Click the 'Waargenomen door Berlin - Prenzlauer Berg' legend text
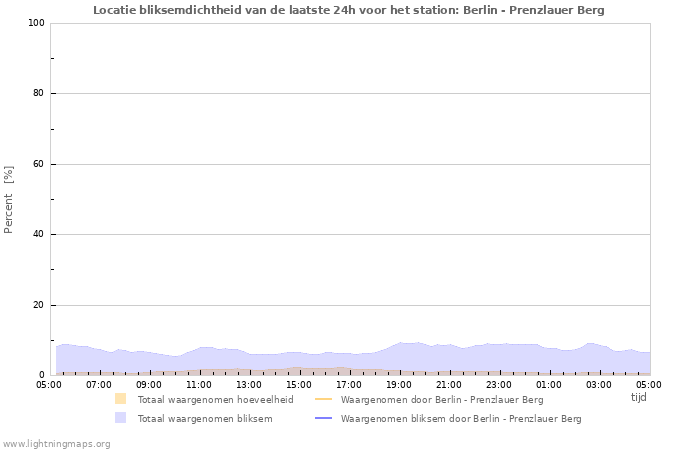 click(442, 399)
